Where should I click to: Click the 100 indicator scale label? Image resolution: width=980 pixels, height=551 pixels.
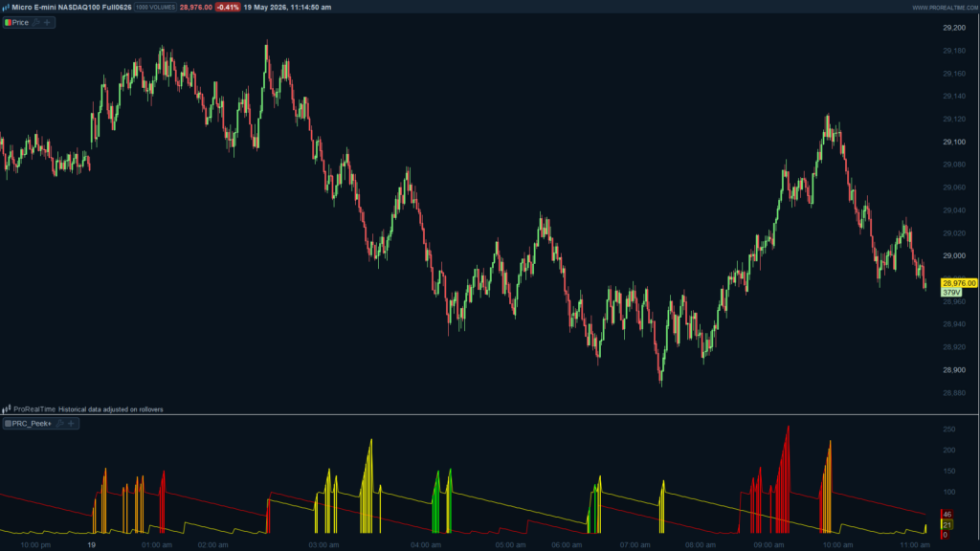(948, 492)
